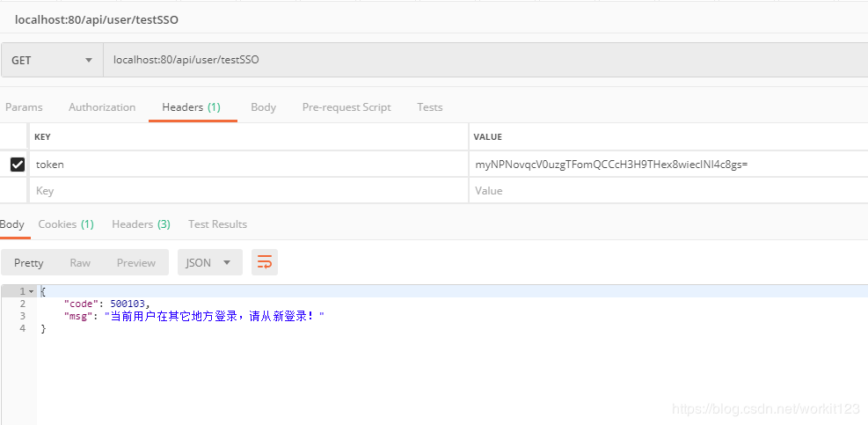Open the GET method dropdown
Image resolution: width=868 pixels, height=425 pixels.
(52, 61)
